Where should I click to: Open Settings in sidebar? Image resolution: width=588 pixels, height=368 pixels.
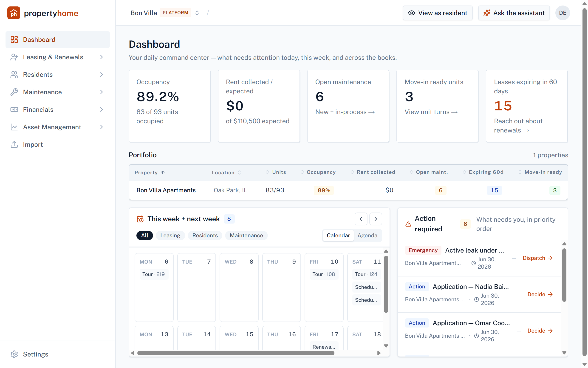(x=58, y=354)
